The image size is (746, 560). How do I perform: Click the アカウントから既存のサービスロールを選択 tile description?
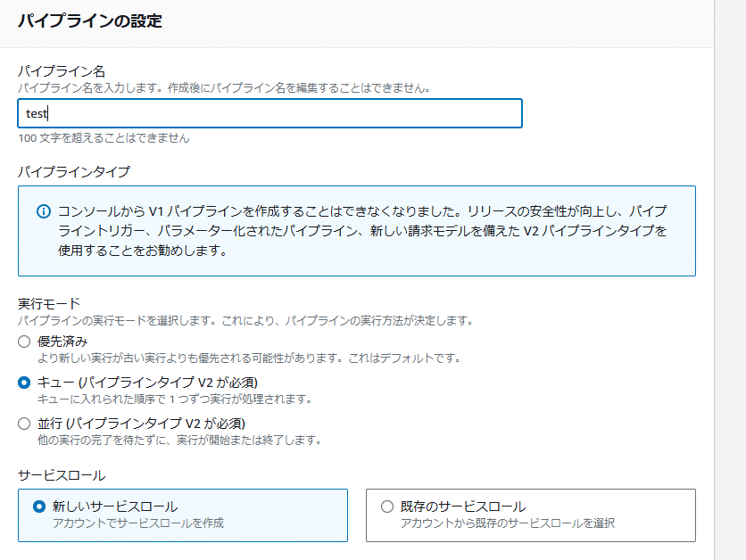508,523
